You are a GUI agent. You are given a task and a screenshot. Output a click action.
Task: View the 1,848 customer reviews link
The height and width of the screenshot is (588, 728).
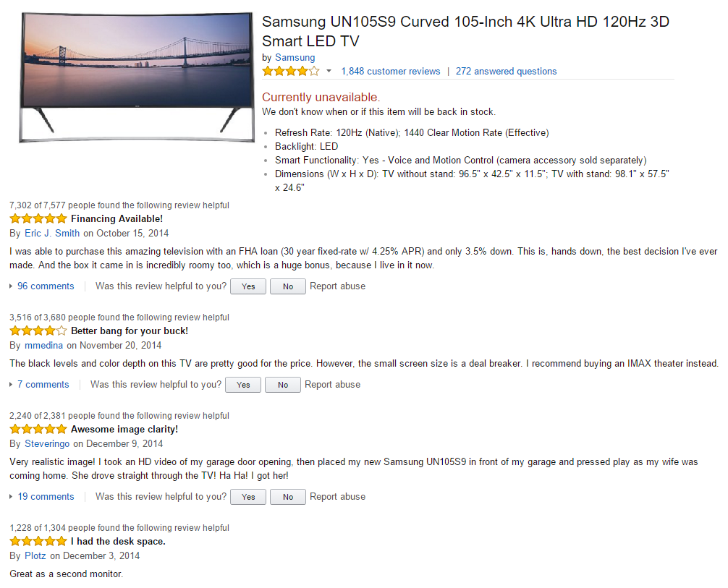390,71
